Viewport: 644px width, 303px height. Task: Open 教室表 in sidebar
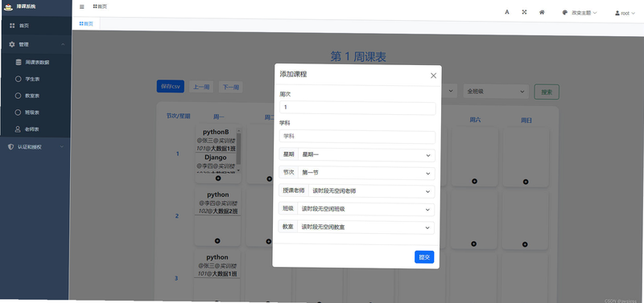pos(35,96)
